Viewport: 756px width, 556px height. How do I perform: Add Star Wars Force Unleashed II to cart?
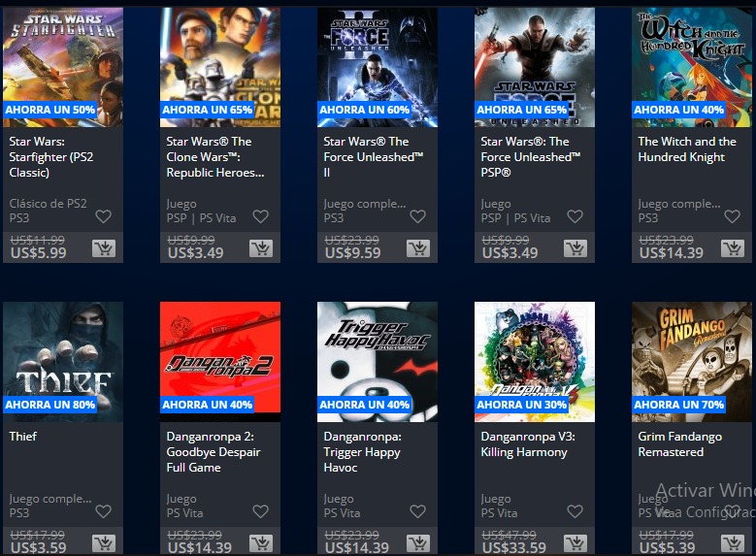click(x=418, y=248)
